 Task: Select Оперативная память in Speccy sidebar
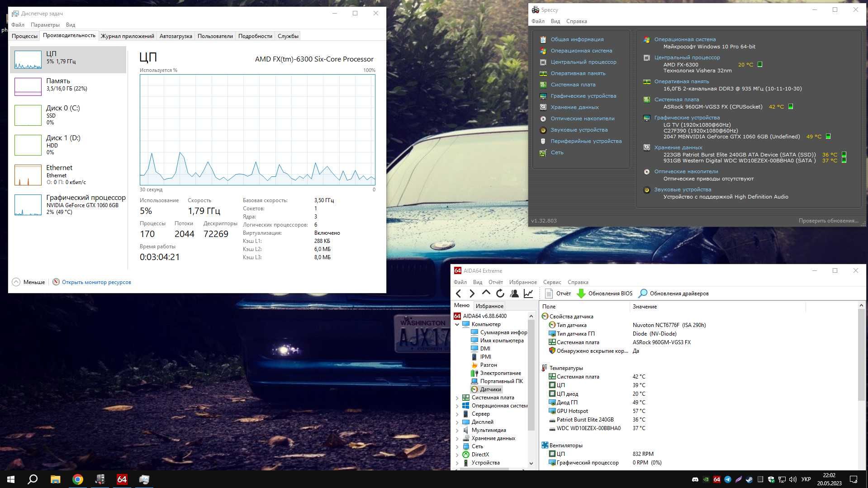(578, 73)
